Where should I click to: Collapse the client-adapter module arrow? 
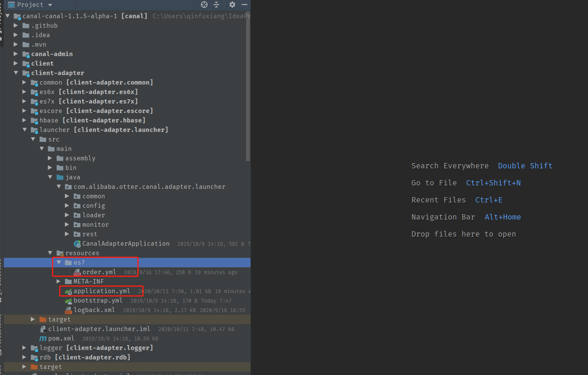click(x=16, y=73)
